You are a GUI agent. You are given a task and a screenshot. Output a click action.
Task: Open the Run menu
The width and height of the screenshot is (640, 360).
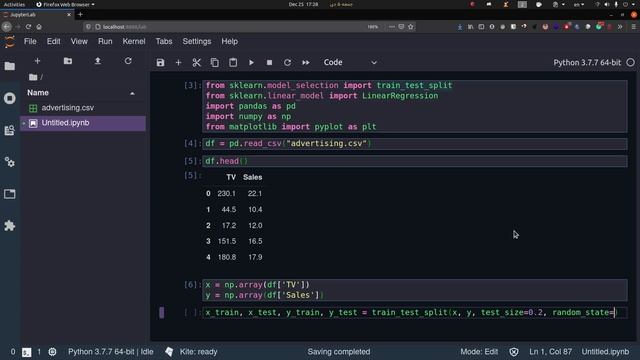(x=105, y=41)
